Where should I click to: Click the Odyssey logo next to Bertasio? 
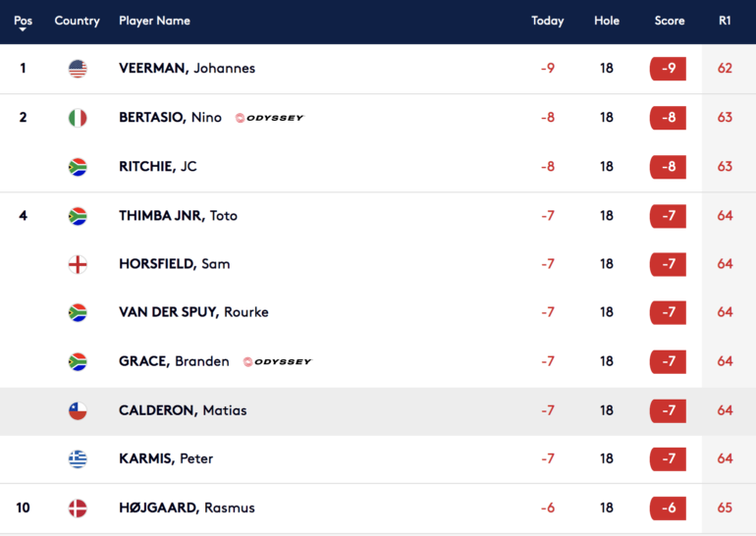pyautogui.click(x=270, y=118)
